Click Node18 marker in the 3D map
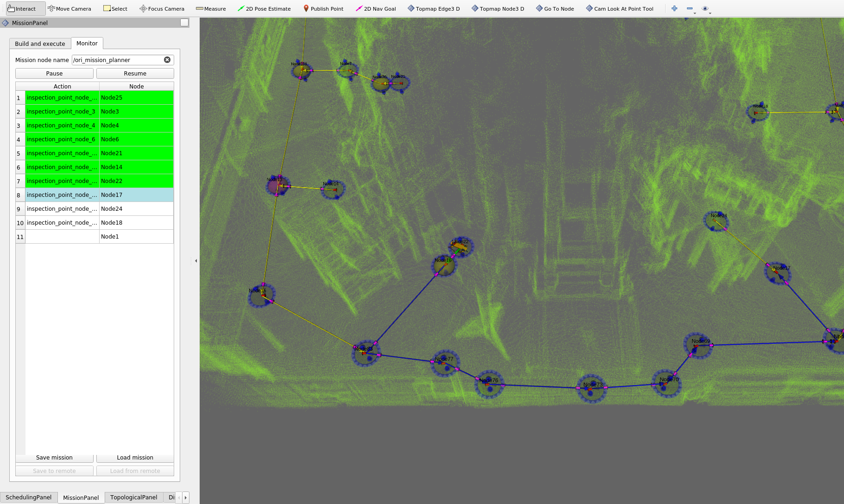Viewport: 844px width, 504px height. pos(758,112)
